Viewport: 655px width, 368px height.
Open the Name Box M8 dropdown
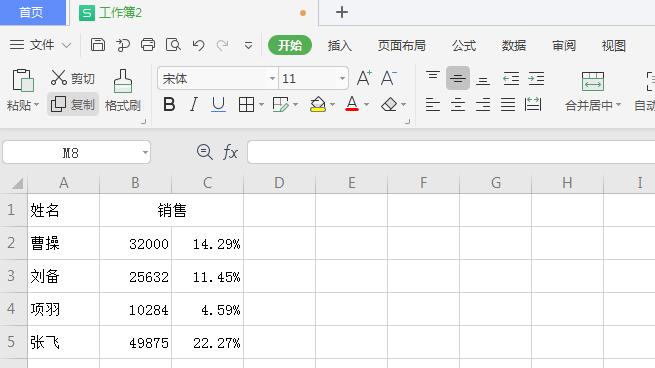tap(145, 152)
